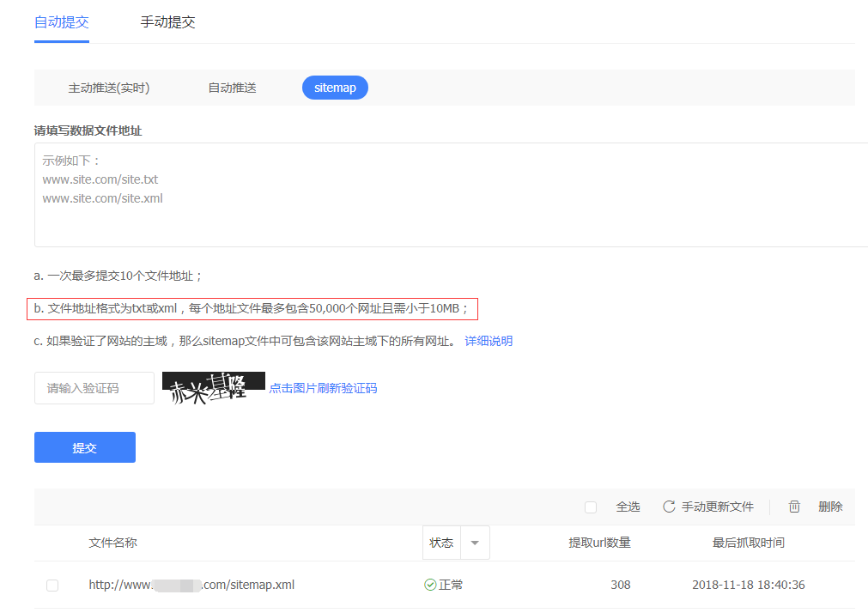Click the 2018-11-18 18:40:36 timestamp
The height and width of the screenshot is (613, 868).
tap(749, 585)
